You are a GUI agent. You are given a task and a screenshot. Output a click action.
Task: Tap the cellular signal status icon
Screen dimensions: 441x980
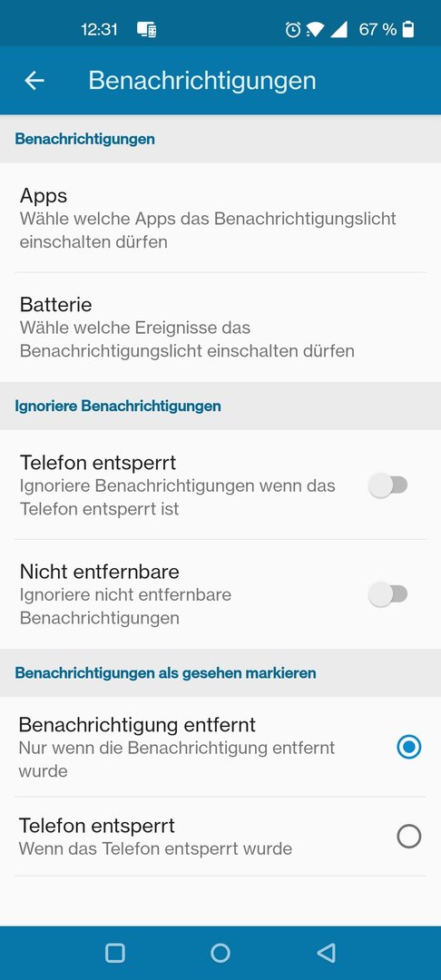point(338,29)
